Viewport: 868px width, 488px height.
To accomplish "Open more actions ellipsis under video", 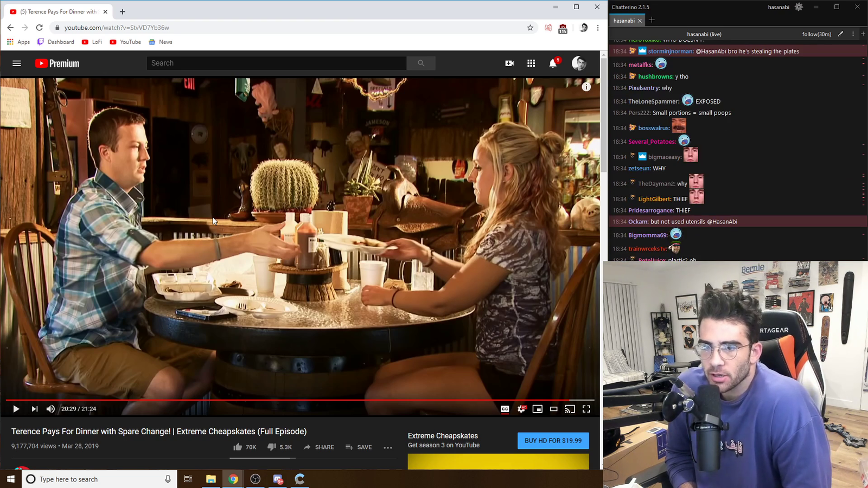I will coord(388,447).
